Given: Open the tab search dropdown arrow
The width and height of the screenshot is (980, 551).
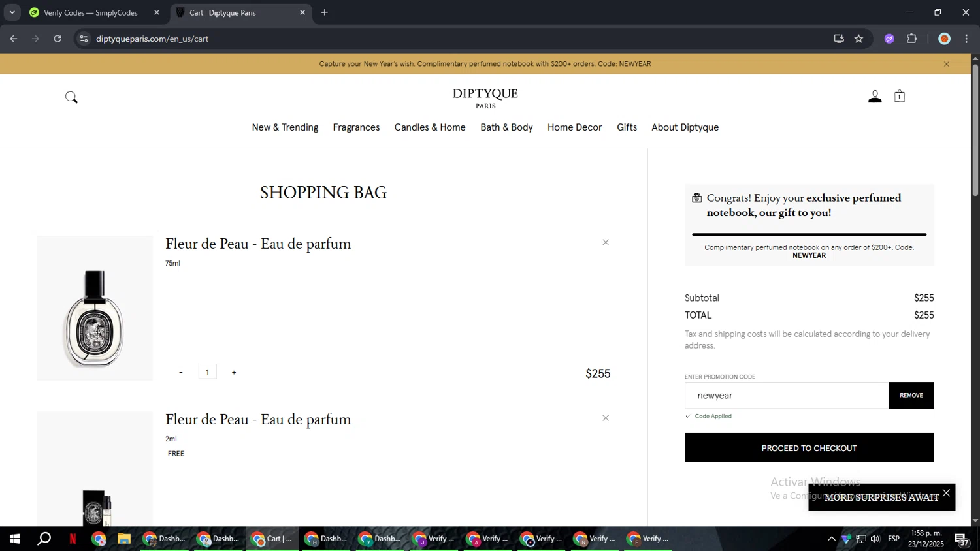Looking at the screenshot, I should pyautogui.click(x=12, y=12).
